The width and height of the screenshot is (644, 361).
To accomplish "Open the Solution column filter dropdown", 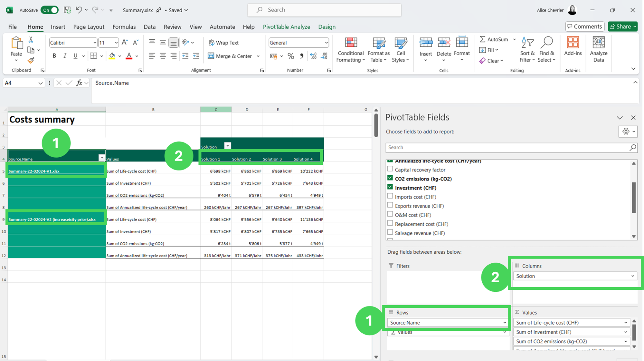I will pos(228,146).
